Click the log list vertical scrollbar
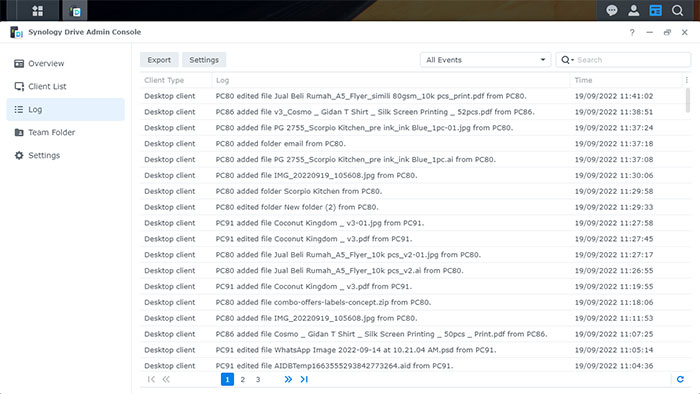Image resolution: width=700 pixels, height=394 pixels. pos(688,100)
